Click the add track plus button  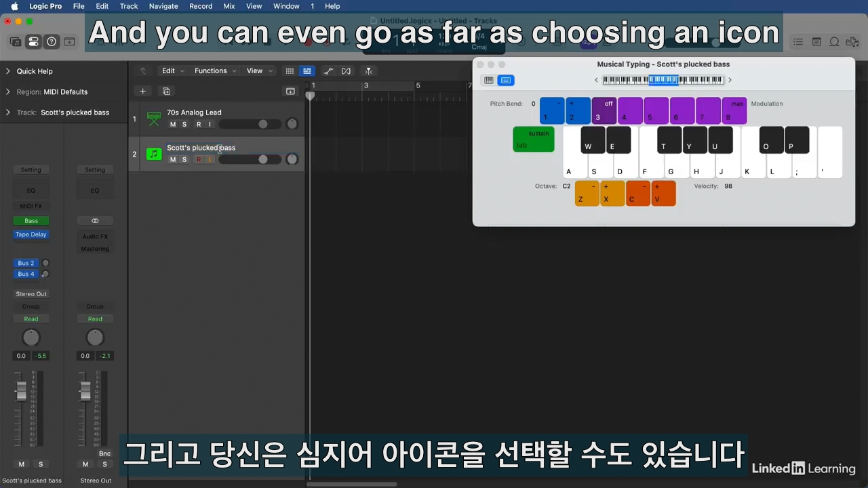142,91
